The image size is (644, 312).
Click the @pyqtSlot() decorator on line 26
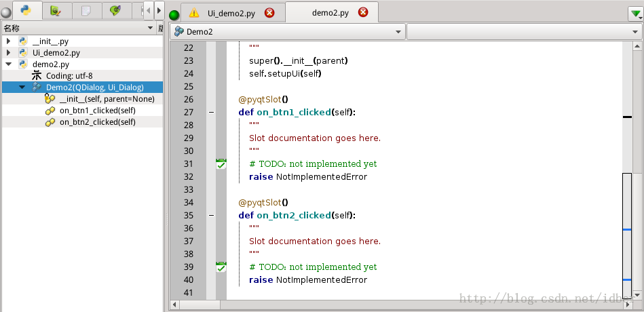(263, 99)
